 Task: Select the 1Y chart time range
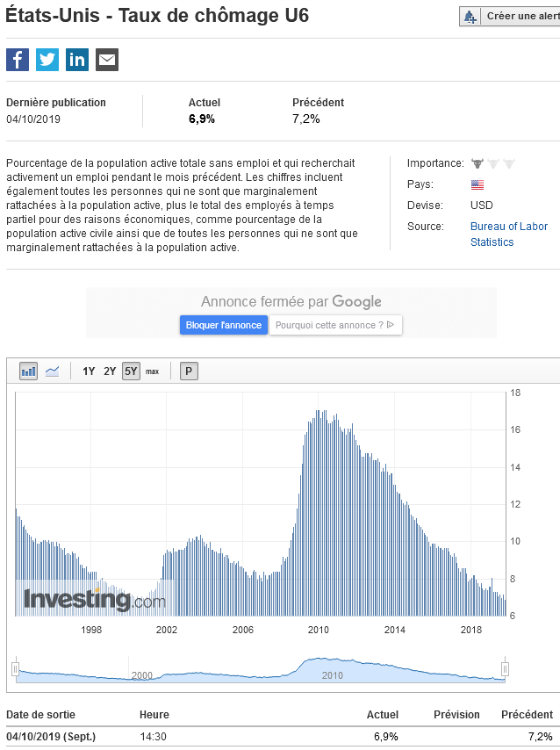pos(89,371)
